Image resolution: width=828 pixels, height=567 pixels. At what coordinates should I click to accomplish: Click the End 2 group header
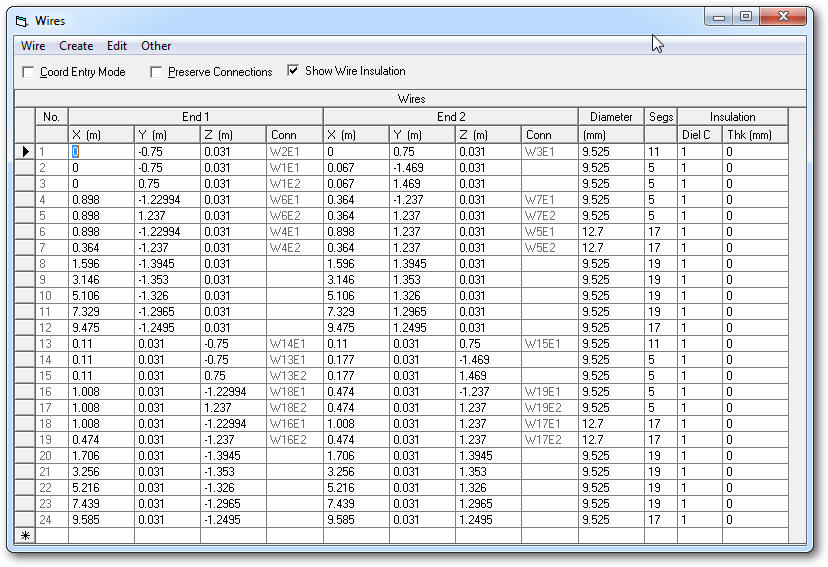tap(450, 117)
